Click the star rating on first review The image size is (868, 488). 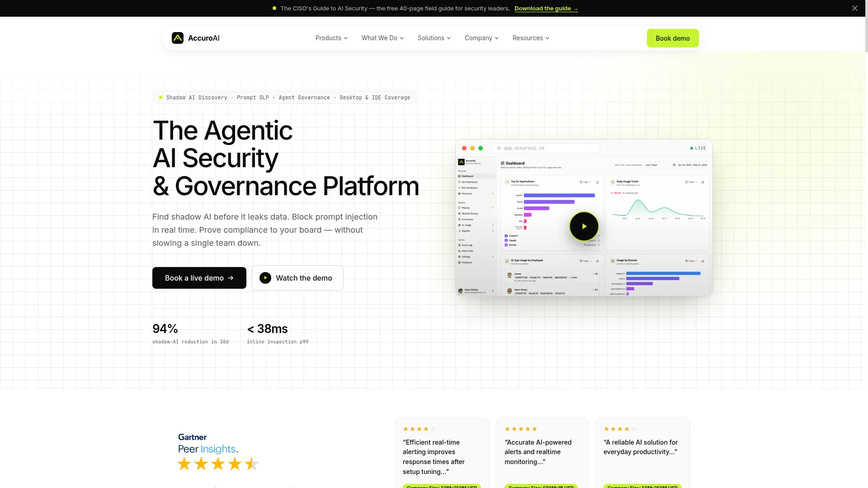pos(419,429)
